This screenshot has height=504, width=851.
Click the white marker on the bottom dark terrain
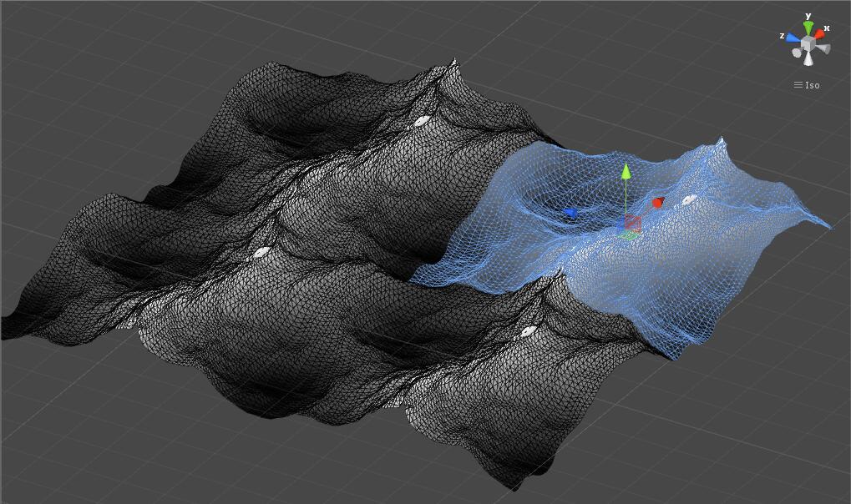pos(529,331)
